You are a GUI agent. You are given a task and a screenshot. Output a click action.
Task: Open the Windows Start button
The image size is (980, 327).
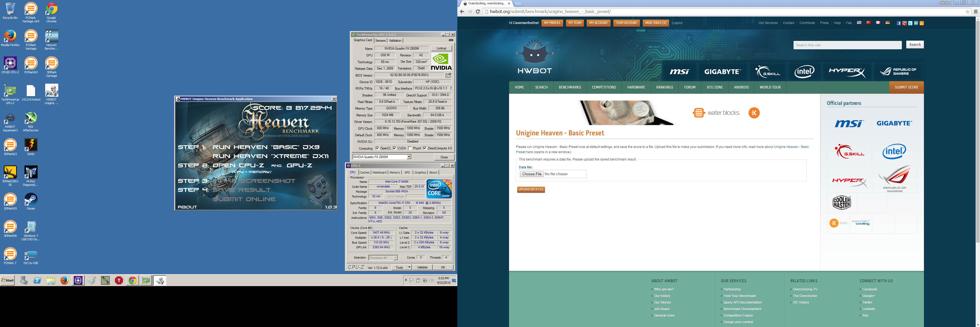[x=8, y=281]
